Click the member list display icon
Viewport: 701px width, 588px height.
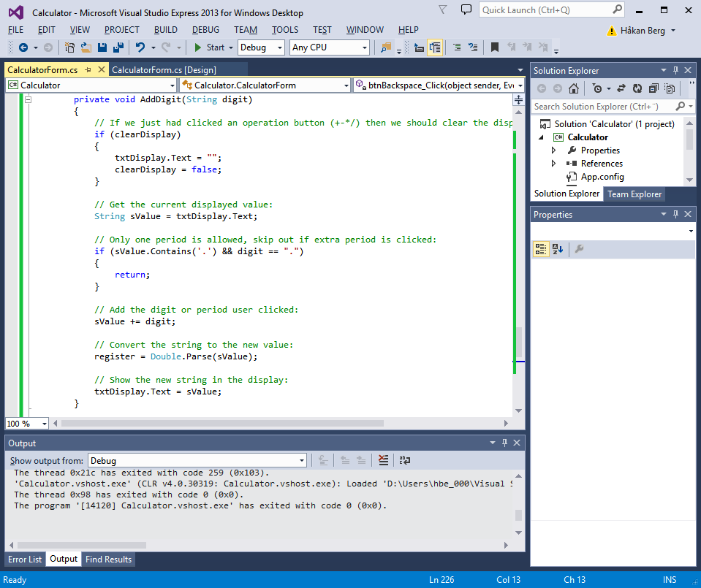pyautogui.click(x=419, y=47)
